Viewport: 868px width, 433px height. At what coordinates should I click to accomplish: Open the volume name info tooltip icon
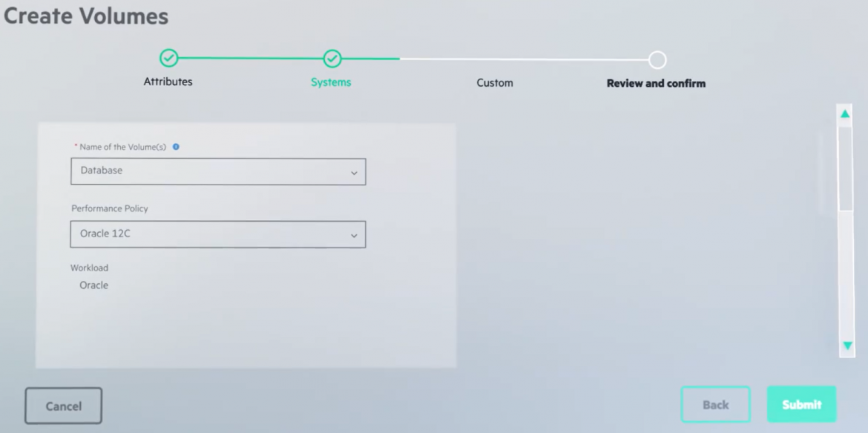(x=176, y=146)
